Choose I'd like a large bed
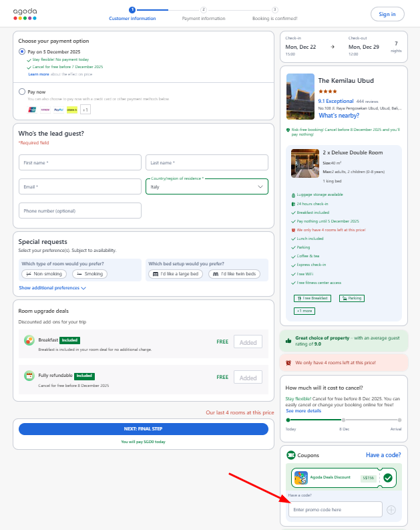This screenshot has height=530, width=420. [x=176, y=274]
